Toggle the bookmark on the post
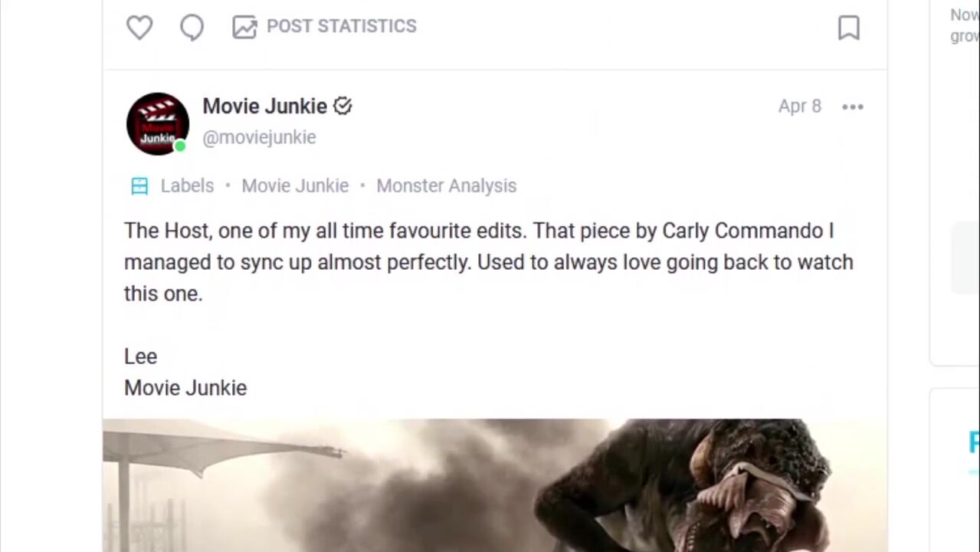Image resolution: width=980 pixels, height=552 pixels. coord(848,28)
